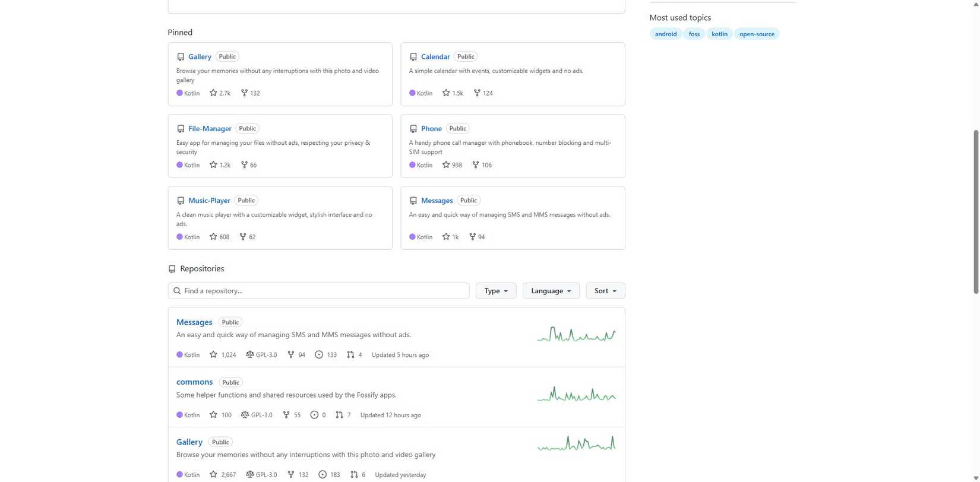The height and width of the screenshot is (482, 980).
Task: Select the android topic tag
Action: click(x=665, y=34)
